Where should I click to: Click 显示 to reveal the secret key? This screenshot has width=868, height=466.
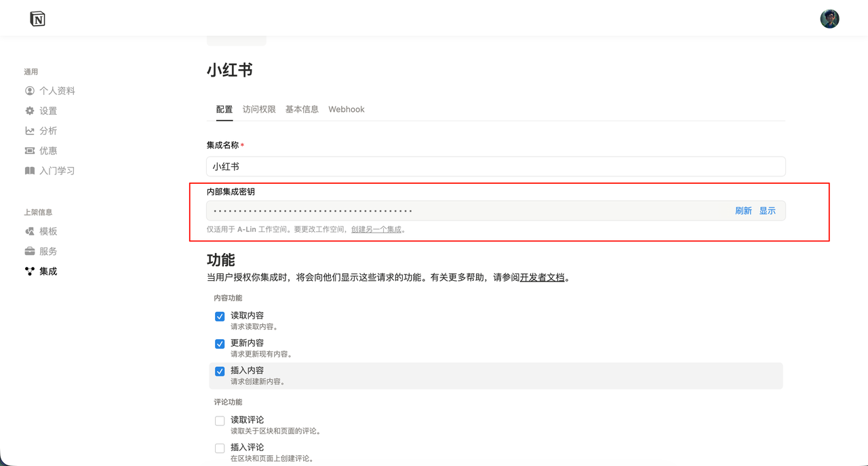[x=767, y=211]
